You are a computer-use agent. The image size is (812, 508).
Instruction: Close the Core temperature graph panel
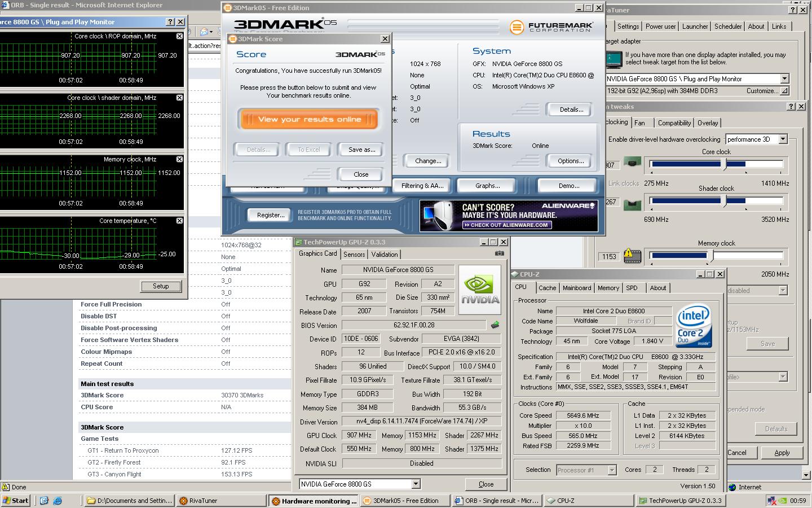coord(179,221)
